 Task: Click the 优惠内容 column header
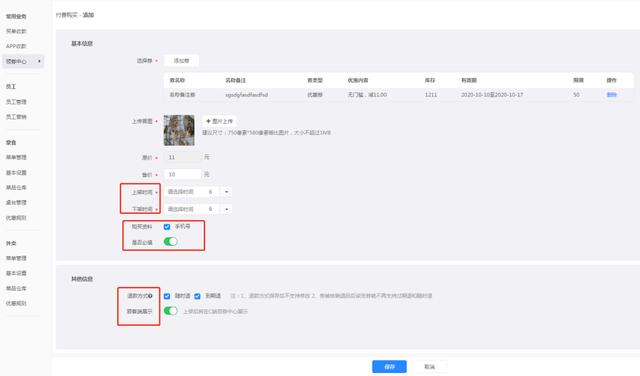(358, 80)
